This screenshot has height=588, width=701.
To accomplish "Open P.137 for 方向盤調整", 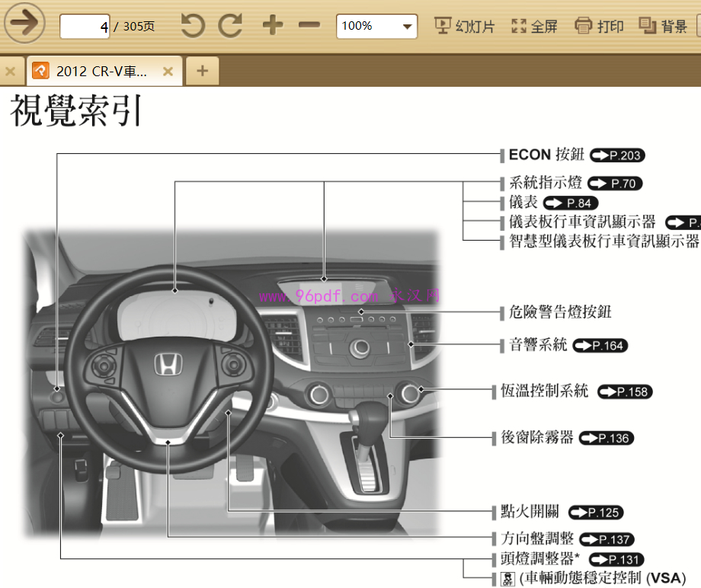I will click(x=606, y=538).
